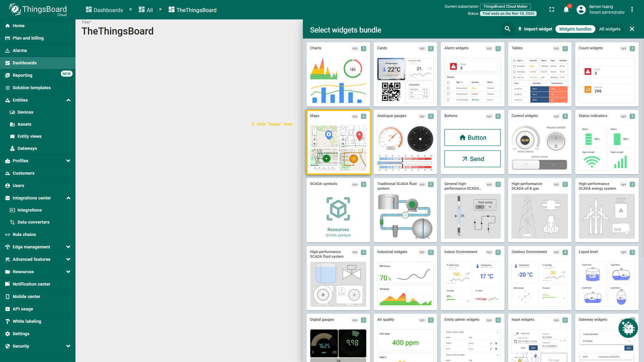Select the Widgets bundles toggle
644x362 pixels.
click(575, 29)
